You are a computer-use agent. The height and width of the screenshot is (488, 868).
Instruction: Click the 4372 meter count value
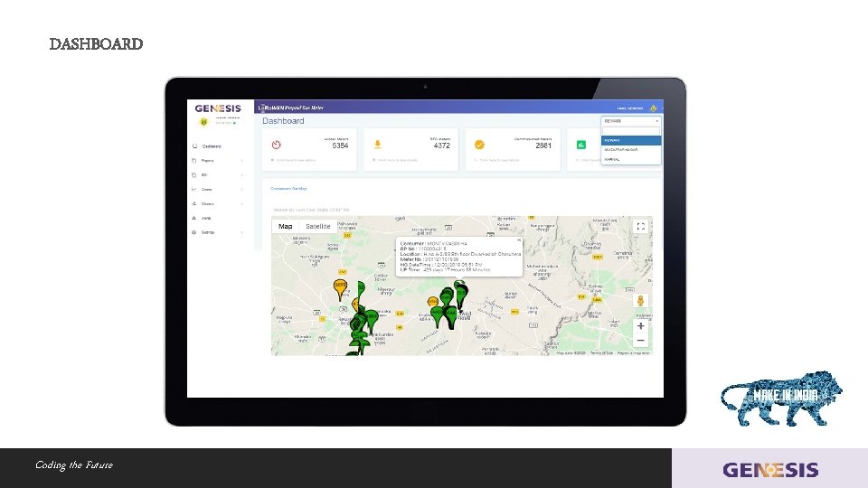click(x=442, y=145)
